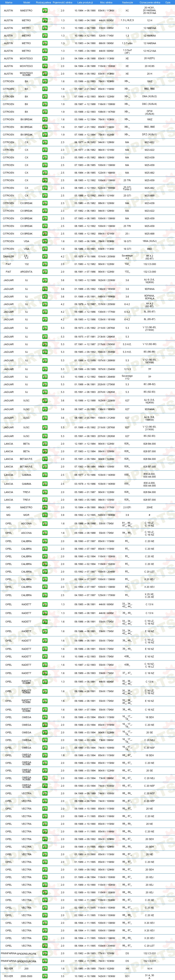Select engine code cell 12 H996AA

click(x=149, y=36)
